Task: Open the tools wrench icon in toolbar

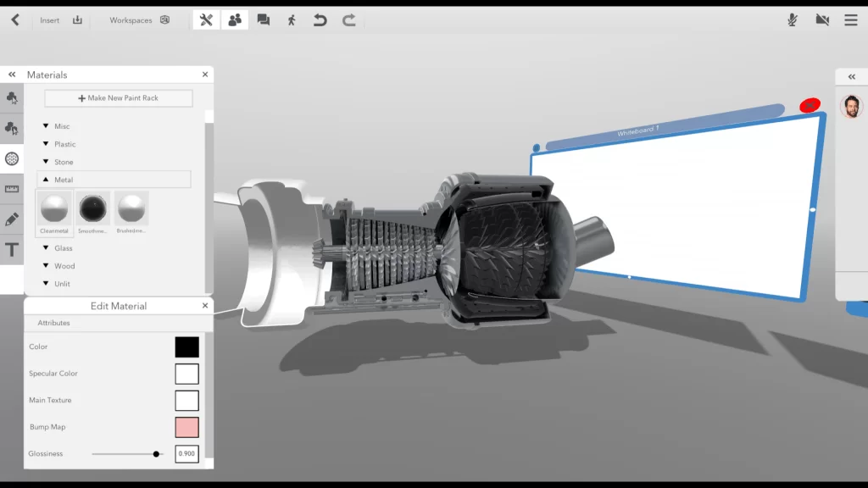Action: 206,19
